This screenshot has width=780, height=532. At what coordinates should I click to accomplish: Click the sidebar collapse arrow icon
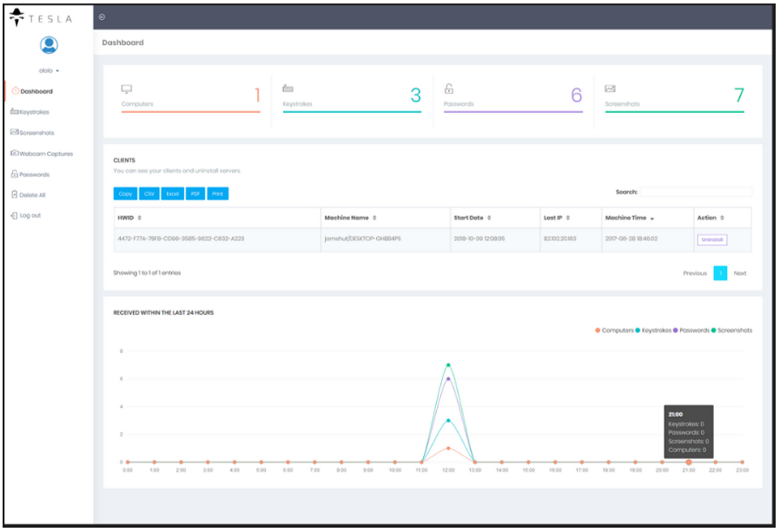pos(102,16)
